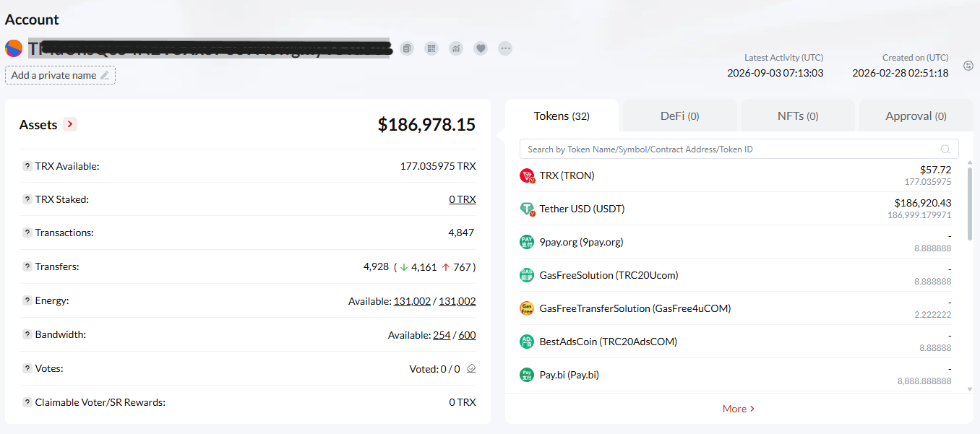Expand the token list with More
The image size is (980, 434).
click(x=739, y=409)
